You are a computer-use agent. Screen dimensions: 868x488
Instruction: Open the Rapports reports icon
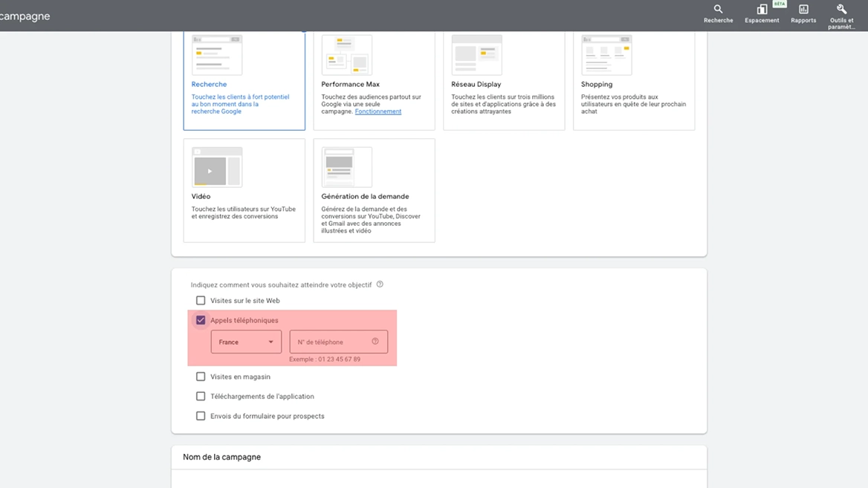coord(803,14)
